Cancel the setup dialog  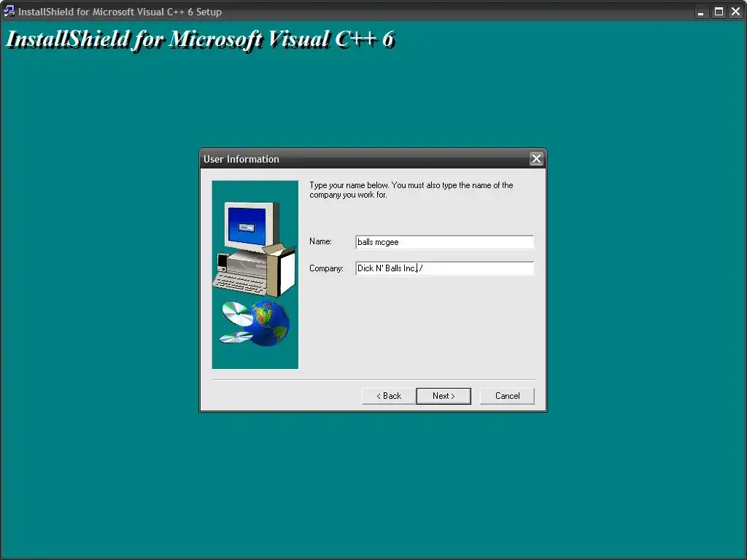coord(507,396)
